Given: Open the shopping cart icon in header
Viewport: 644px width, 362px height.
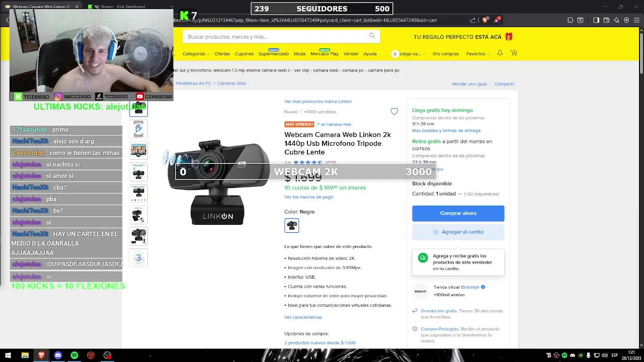Looking at the screenshot, I should click(514, 53).
